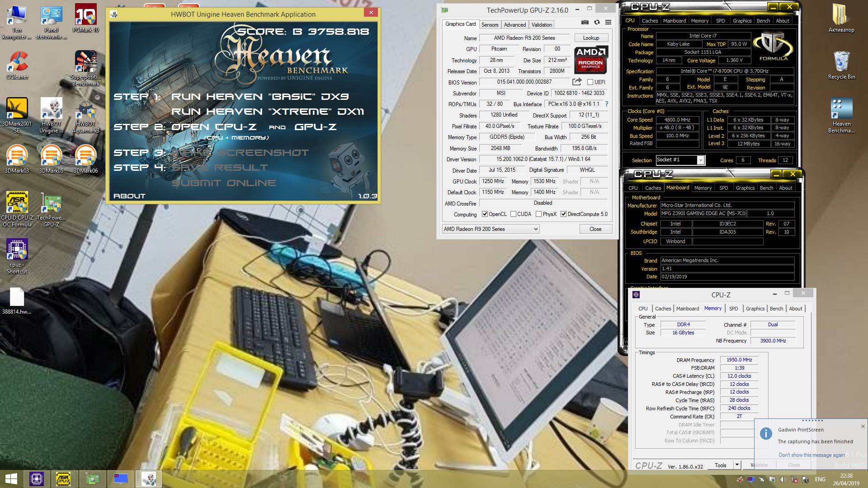Click GPU-Z step link in HWBOT
Viewport: 868px width, 488px height.
(315, 127)
